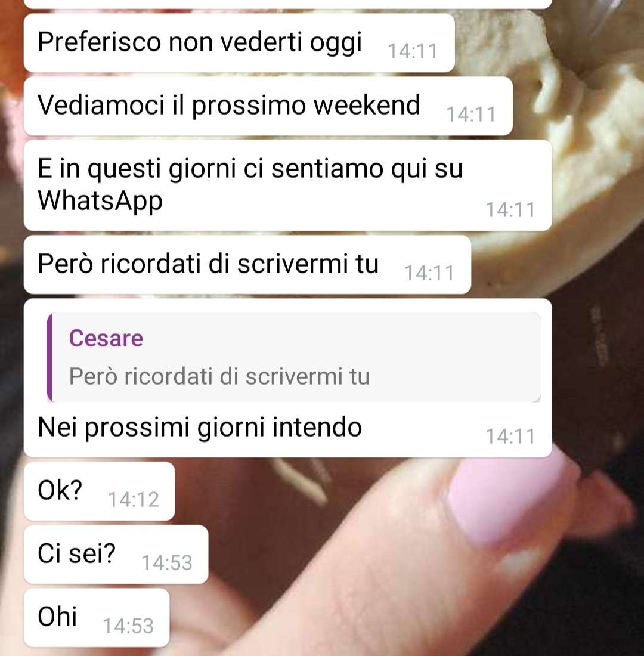Tap the 14:53 timestamp beside 'Ci sei?'

tap(167, 563)
